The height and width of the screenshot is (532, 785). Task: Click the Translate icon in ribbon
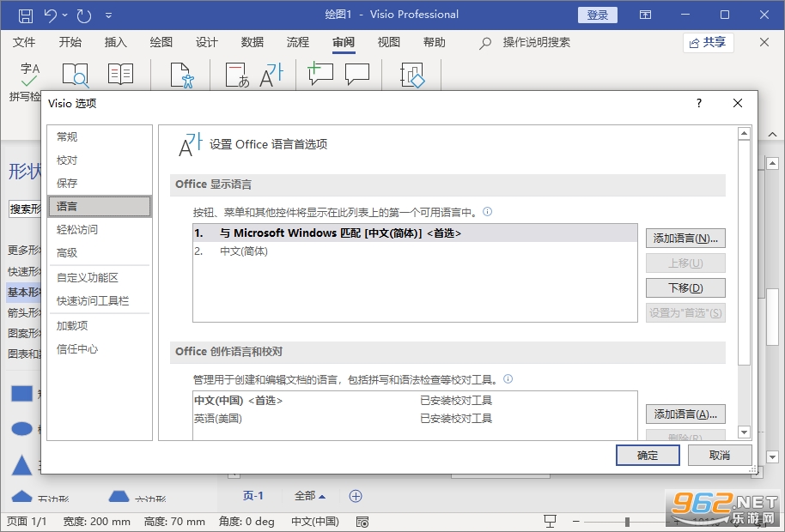click(237, 75)
